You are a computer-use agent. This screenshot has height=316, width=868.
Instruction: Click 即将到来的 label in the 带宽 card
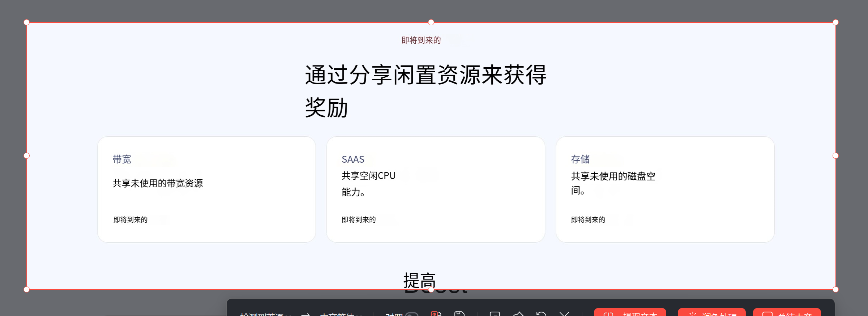click(130, 220)
